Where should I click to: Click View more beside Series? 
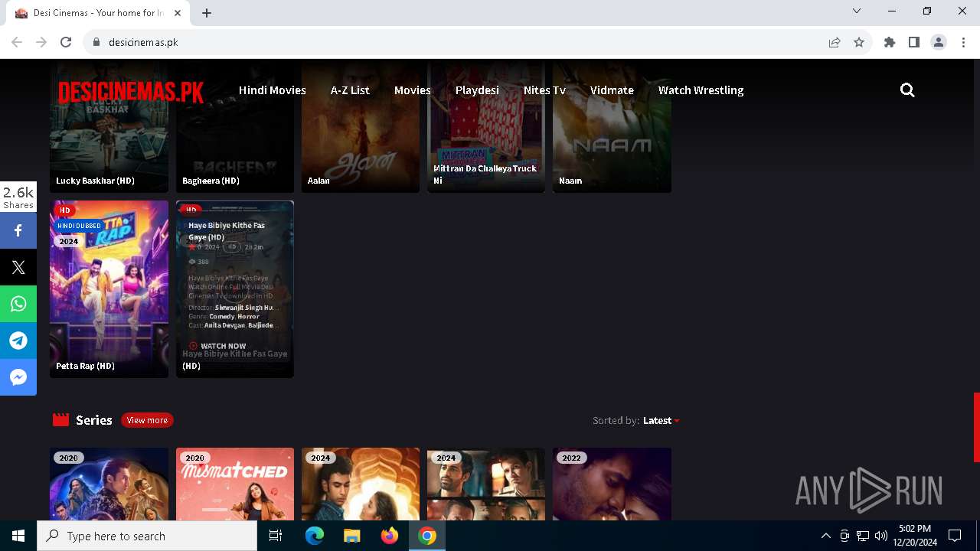tap(147, 420)
